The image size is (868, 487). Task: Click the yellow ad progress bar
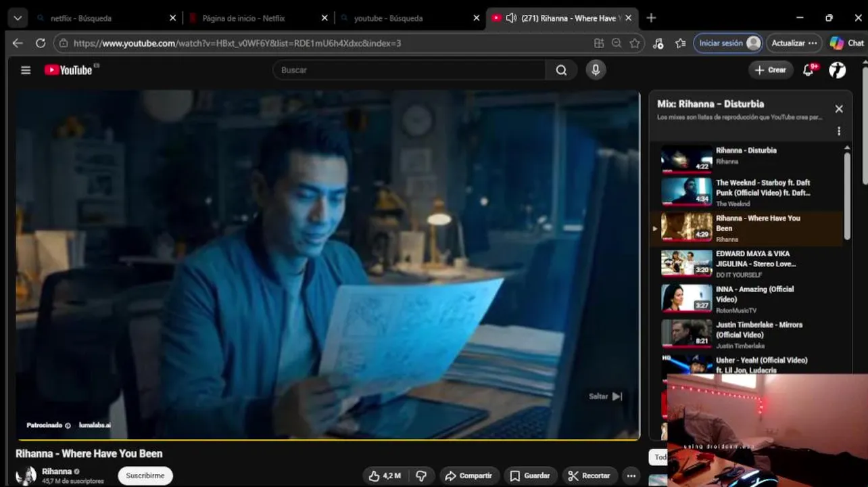[328, 440]
